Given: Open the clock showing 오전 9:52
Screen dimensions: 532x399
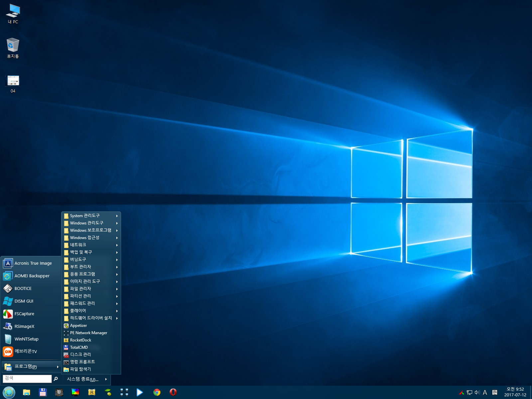Looking at the screenshot, I should (x=515, y=392).
